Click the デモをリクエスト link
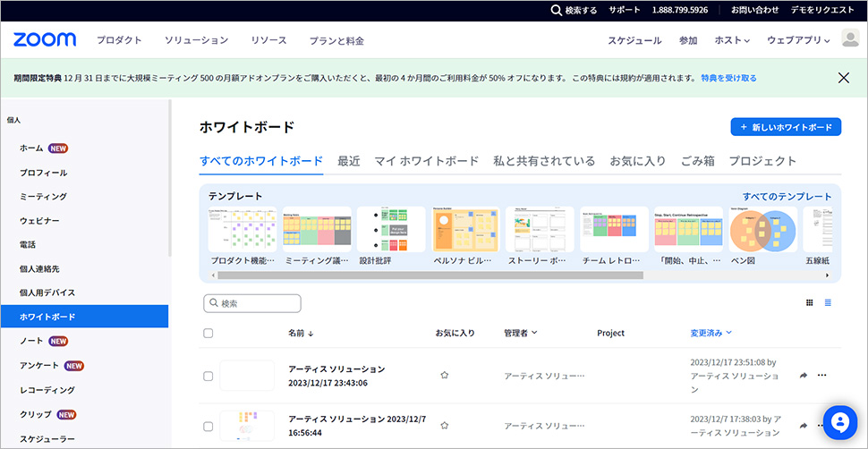868x449 pixels. pyautogui.click(x=822, y=10)
